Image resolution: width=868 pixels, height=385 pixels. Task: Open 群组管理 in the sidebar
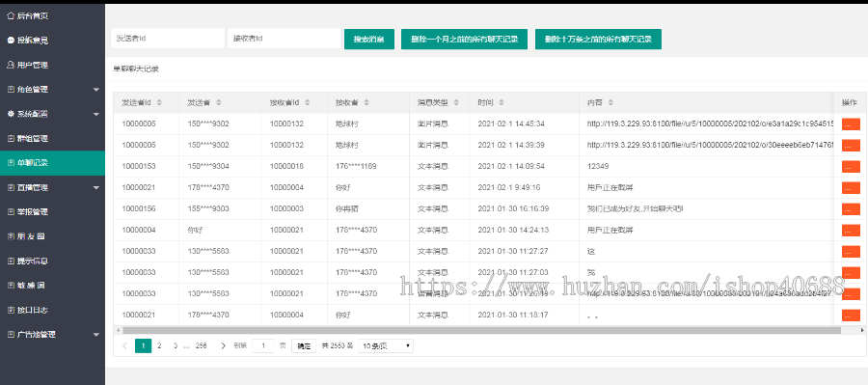52,139
